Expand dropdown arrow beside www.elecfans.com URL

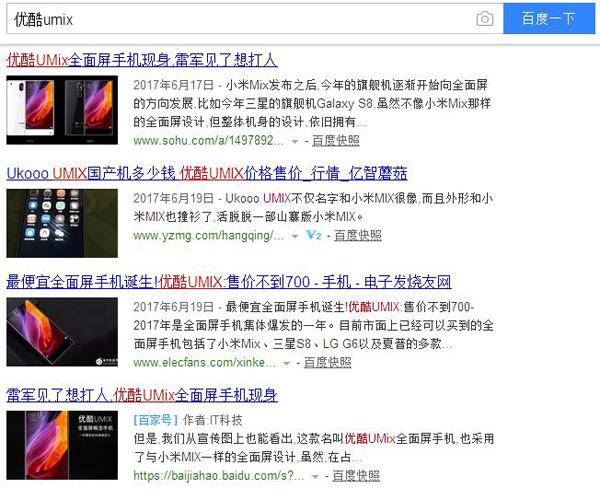tap(286, 363)
